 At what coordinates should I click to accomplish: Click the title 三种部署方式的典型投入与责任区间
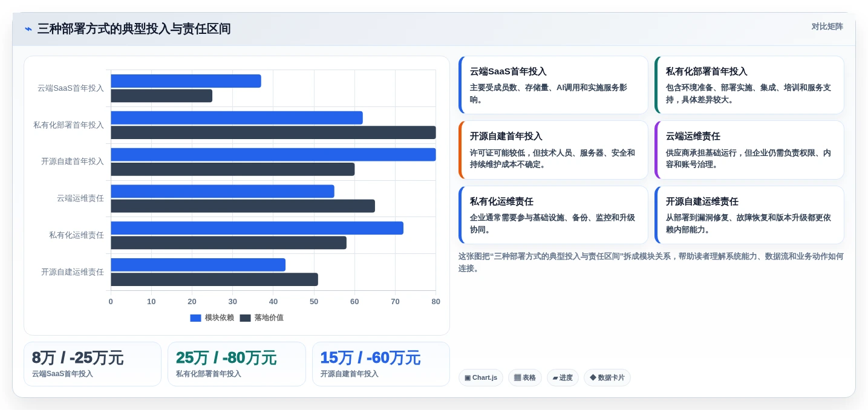[x=134, y=29]
